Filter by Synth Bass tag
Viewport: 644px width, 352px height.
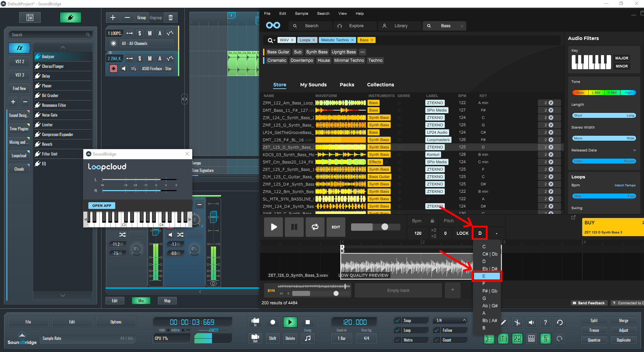point(316,52)
